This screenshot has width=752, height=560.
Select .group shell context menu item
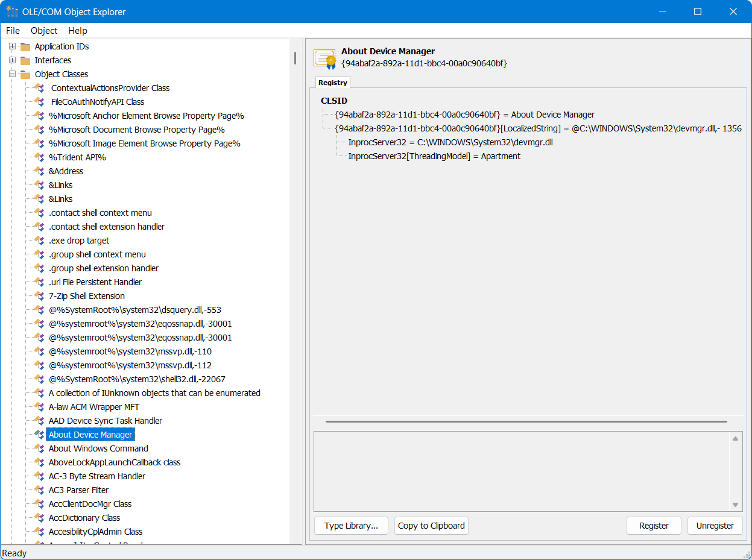[x=98, y=254]
